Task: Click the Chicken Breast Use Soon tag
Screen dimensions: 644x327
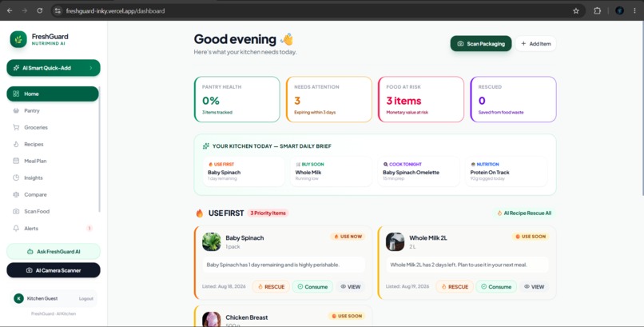Action: (x=347, y=316)
